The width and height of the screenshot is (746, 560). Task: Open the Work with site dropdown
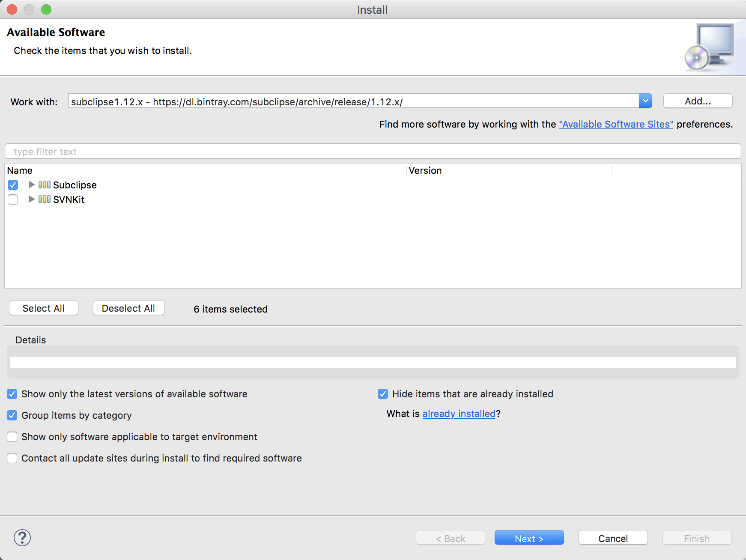coord(645,101)
